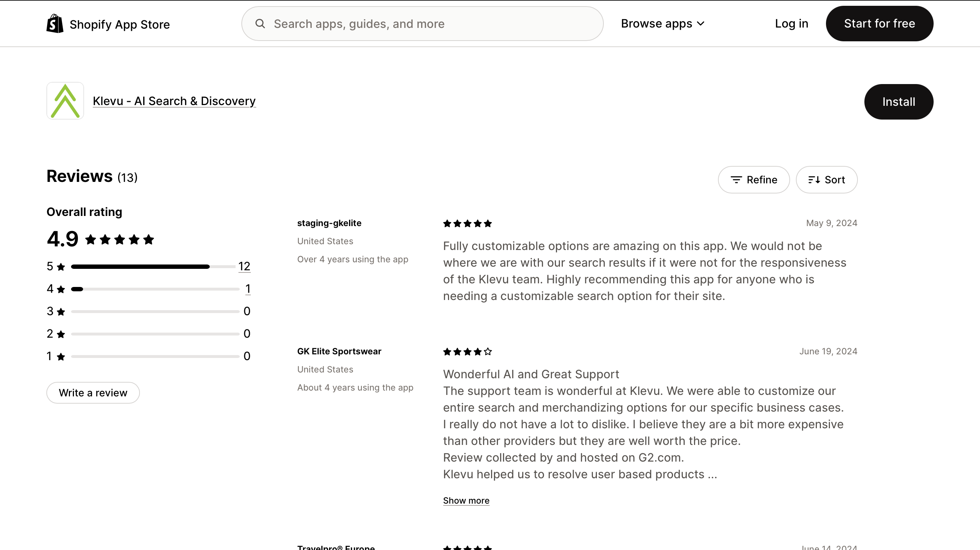Open the Klevu - AI Search & Discovery link

pos(174,101)
